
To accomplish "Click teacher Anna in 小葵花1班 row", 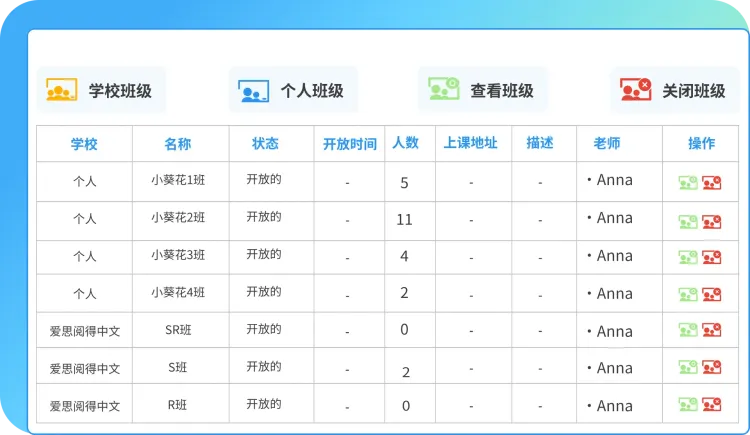I will (x=615, y=180).
